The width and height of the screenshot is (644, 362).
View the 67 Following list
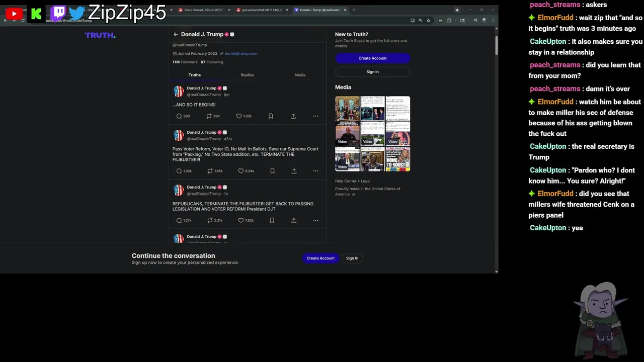212,62
